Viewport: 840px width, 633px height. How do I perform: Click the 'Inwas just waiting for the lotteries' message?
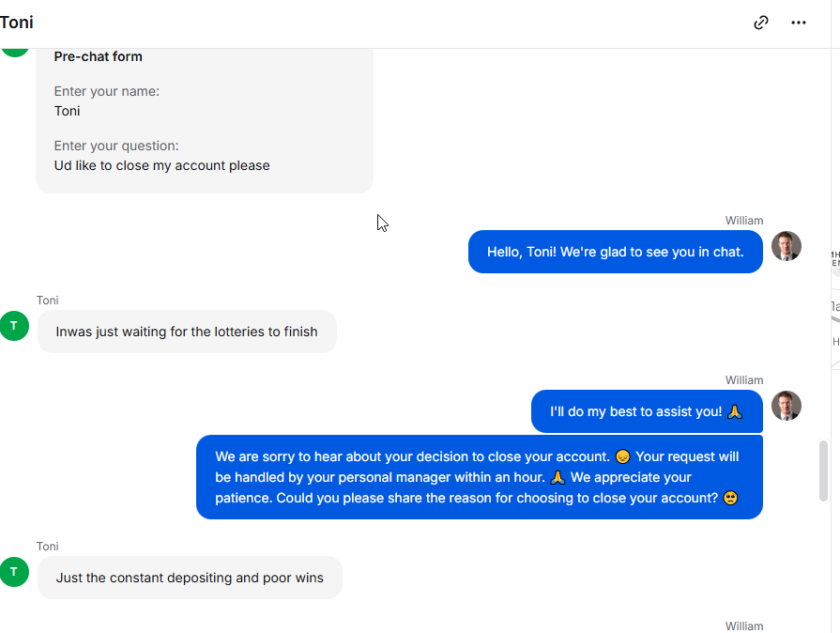[187, 332]
